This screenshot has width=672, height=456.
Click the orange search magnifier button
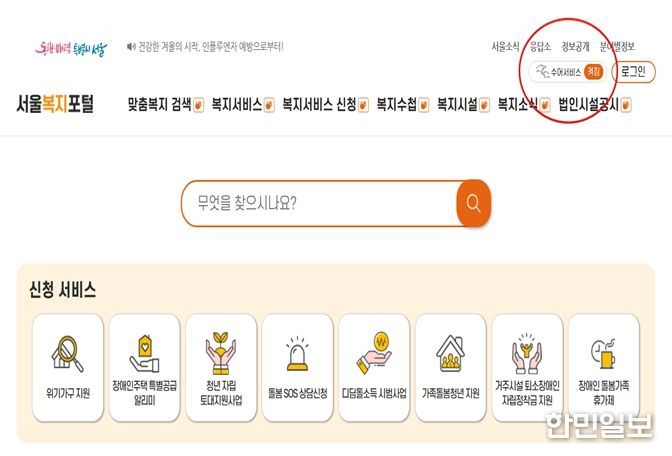[474, 203]
